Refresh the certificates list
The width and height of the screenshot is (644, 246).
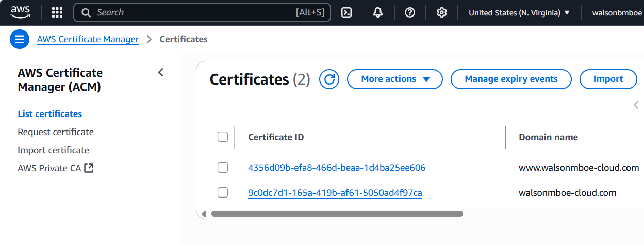click(x=329, y=79)
